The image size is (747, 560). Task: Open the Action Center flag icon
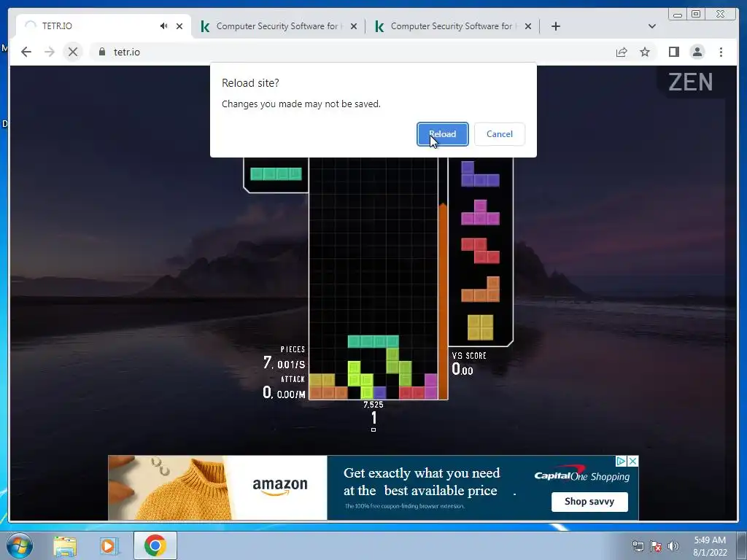[656, 546]
